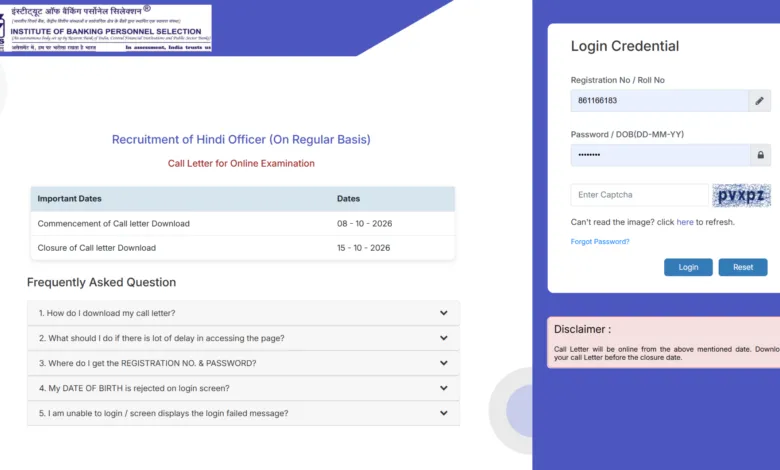This screenshot has width=780, height=470.
Task: Click the disclaimer text about call letter
Action: (x=667, y=353)
